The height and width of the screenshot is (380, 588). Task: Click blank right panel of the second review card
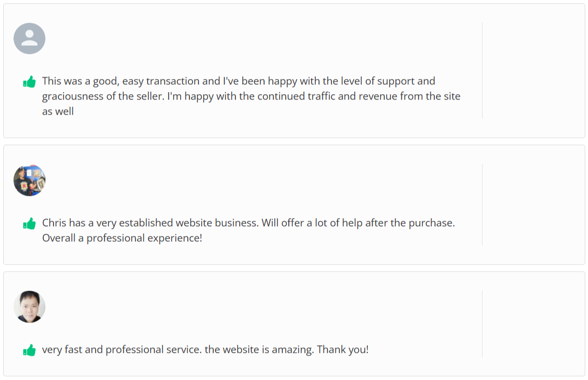pos(532,205)
